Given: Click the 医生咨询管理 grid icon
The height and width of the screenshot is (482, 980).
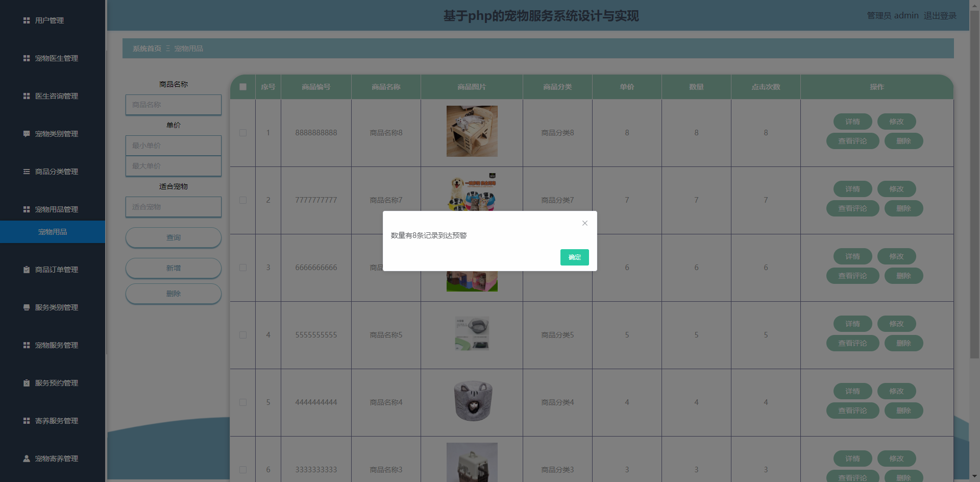Looking at the screenshot, I should coord(27,96).
